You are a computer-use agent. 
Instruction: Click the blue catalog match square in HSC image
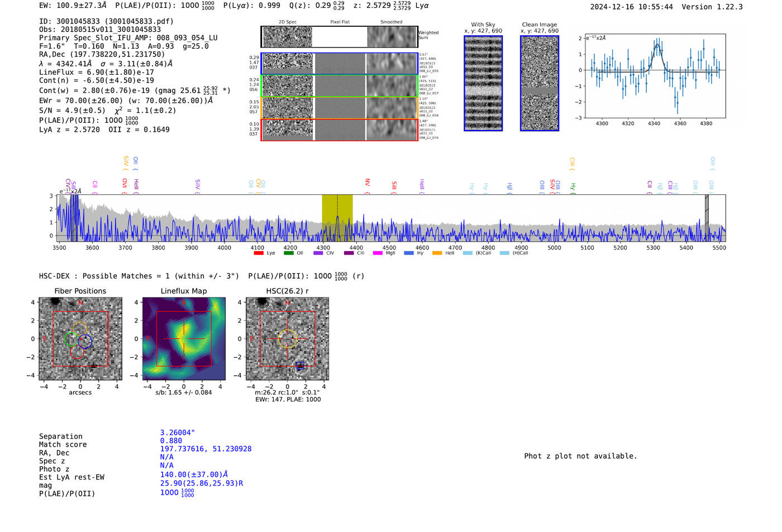301,366
